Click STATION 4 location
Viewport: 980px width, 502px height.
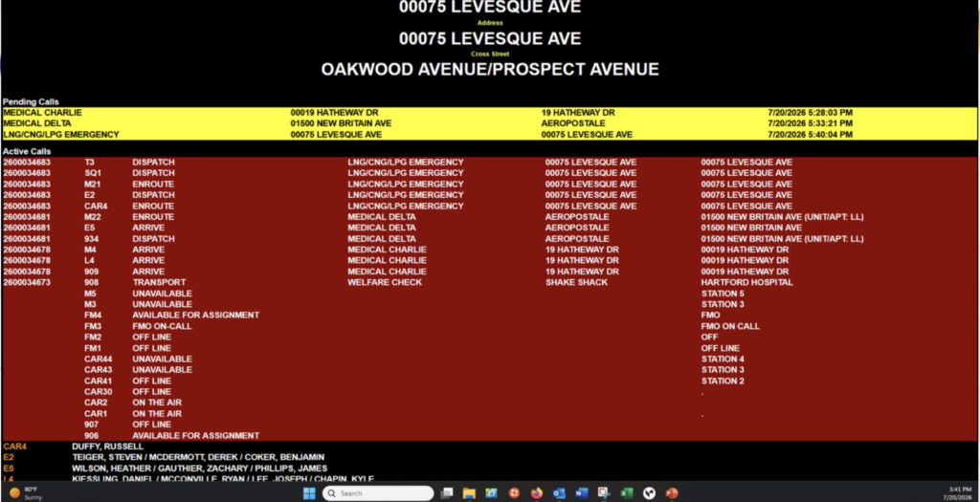(724, 359)
